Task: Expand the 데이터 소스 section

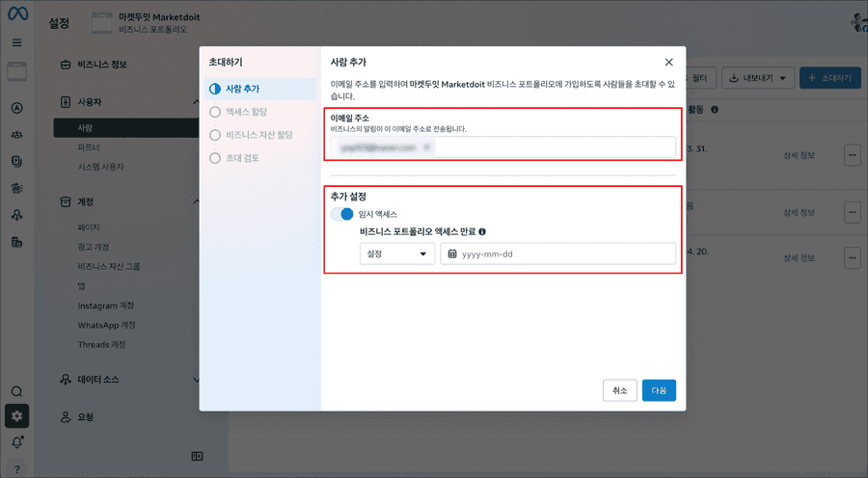Action: 196,380
